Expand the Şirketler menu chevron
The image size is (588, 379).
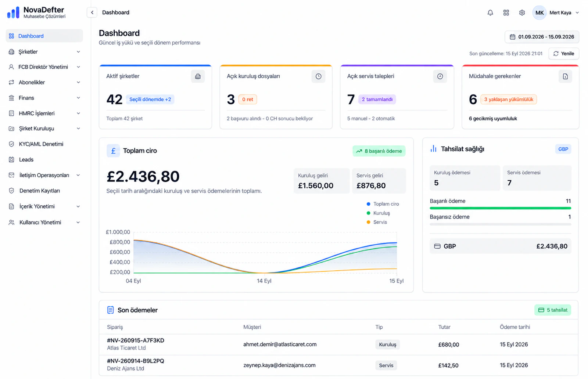[78, 52]
